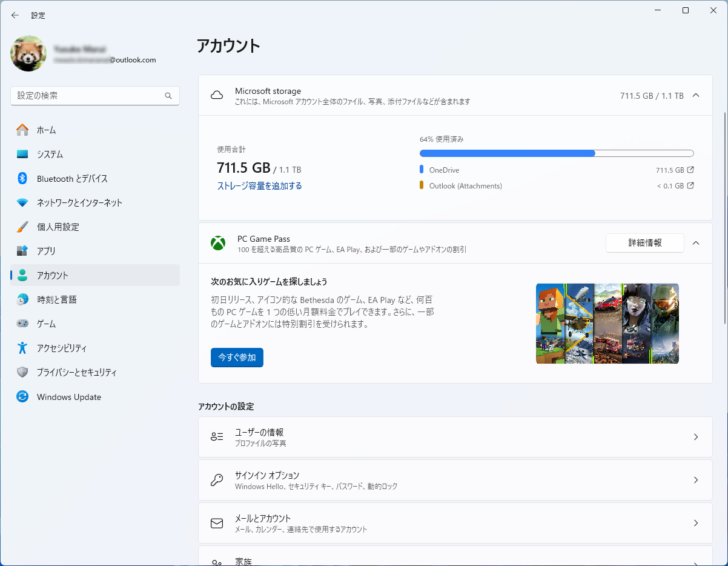Collapse the PC Game Pass section
The height and width of the screenshot is (566, 728).
coord(696,243)
